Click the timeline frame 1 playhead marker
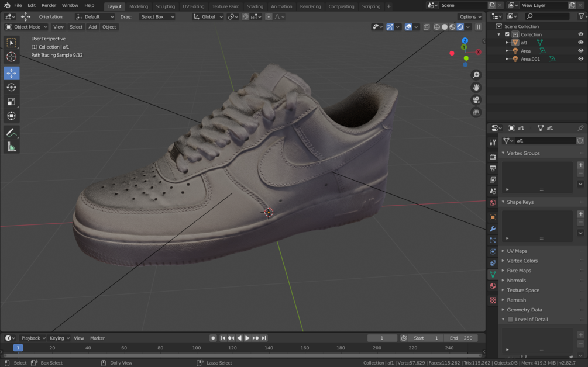This screenshot has height=367, width=588. tap(18, 348)
